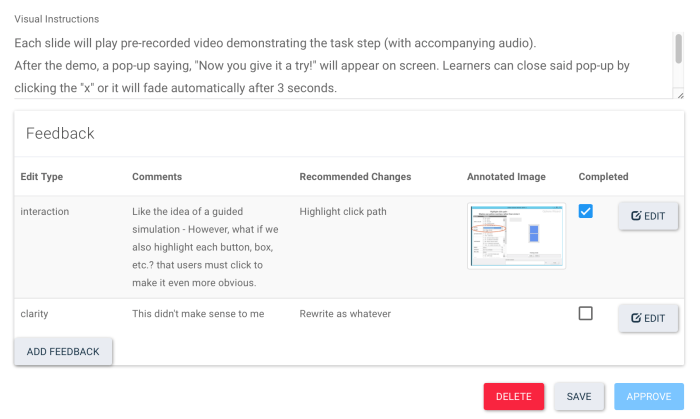
Task: Mark the clarity feedback as completed
Action: [586, 313]
